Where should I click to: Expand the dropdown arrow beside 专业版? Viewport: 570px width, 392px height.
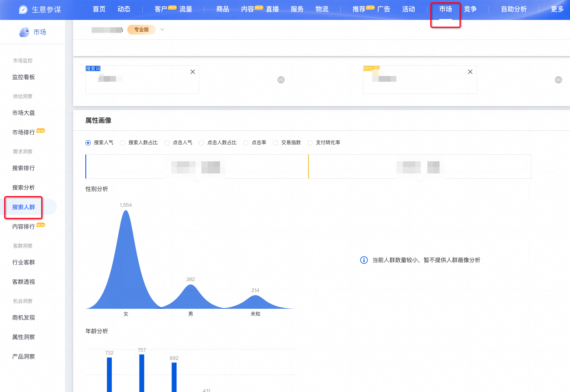(x=162, y=30)
